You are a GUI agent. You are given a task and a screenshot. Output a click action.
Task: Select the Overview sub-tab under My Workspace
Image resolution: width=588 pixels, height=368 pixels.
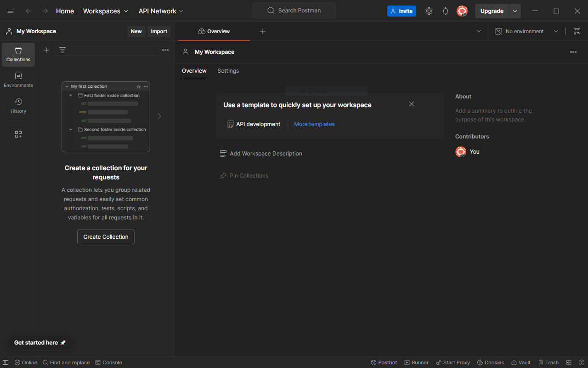(194, 71)
